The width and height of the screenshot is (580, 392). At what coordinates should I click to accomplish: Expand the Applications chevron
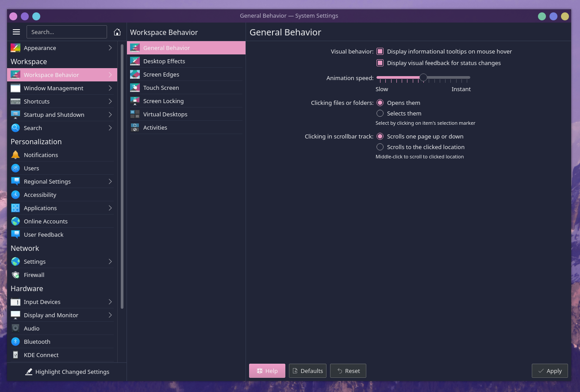[x=110, y=208]
